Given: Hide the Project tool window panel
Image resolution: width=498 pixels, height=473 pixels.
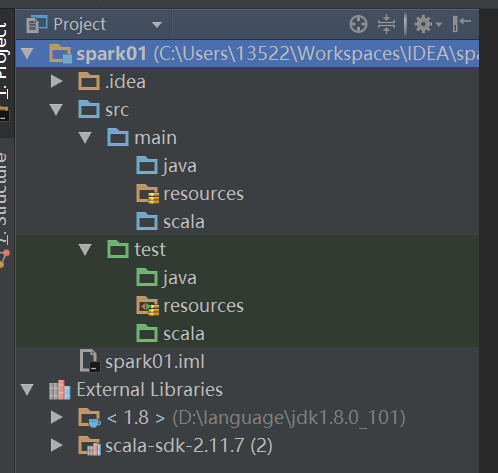Looking at the screenshot, I should (462, 24).
